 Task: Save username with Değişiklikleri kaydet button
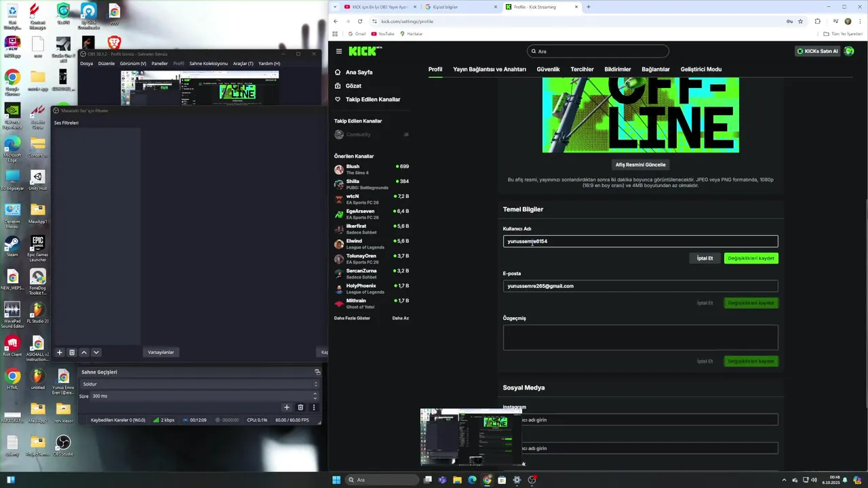coord(751,258)
